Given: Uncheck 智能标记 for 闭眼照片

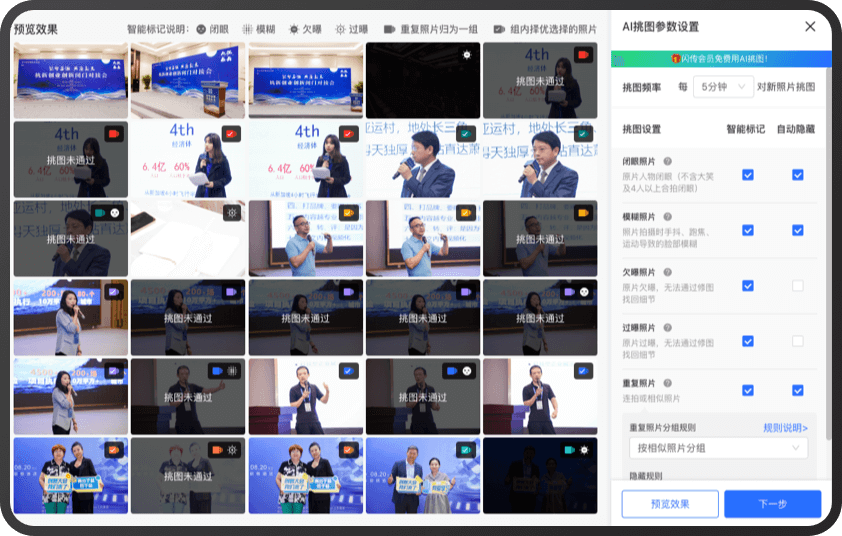Looking at the screenshot, I should tap(748, 175).
